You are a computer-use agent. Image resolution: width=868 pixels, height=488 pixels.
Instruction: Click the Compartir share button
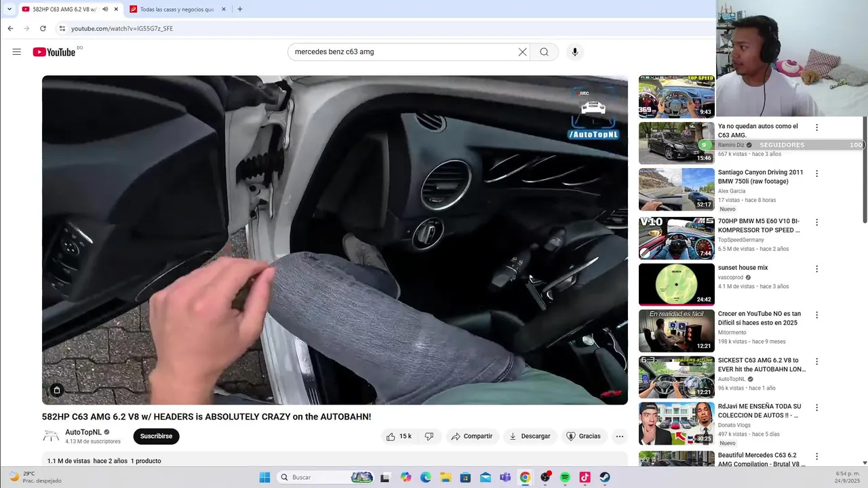tap(472, 436)
